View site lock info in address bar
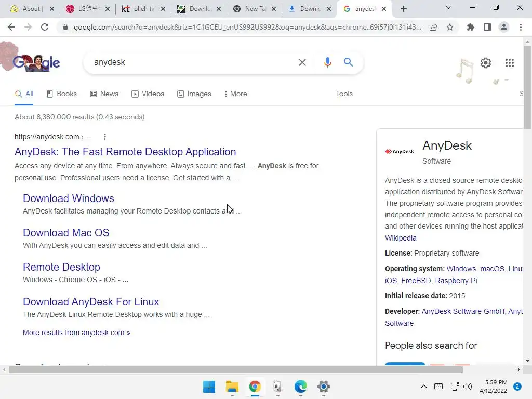The image size is (532, 399). tap(65, 28)
